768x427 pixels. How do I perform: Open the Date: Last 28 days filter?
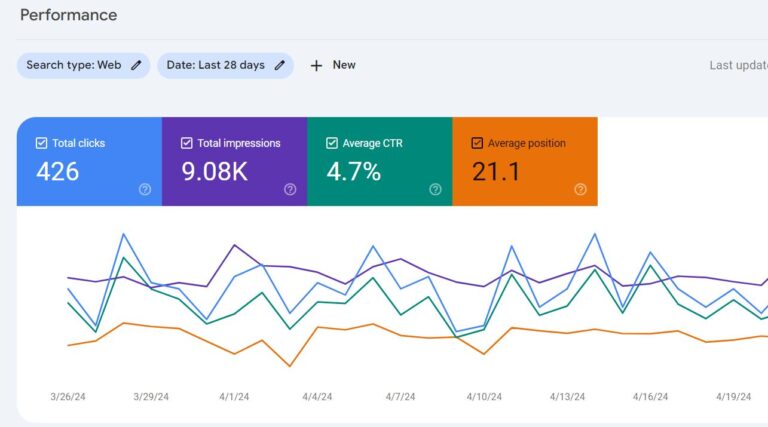click(215, 65)
